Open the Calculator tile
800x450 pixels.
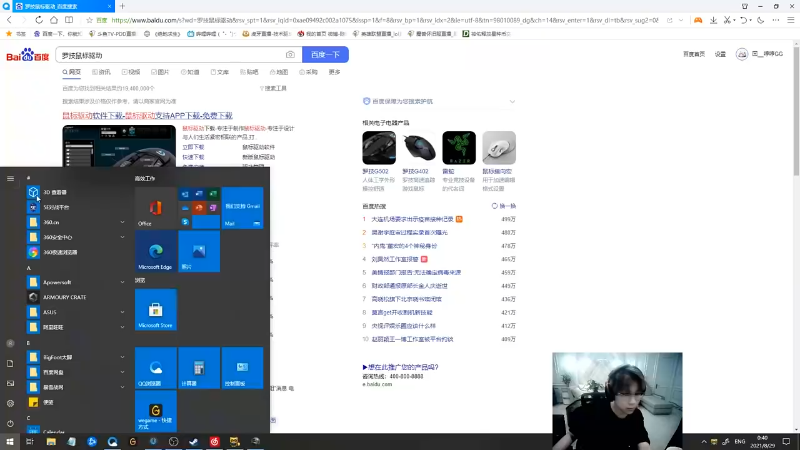coord(199,368)
